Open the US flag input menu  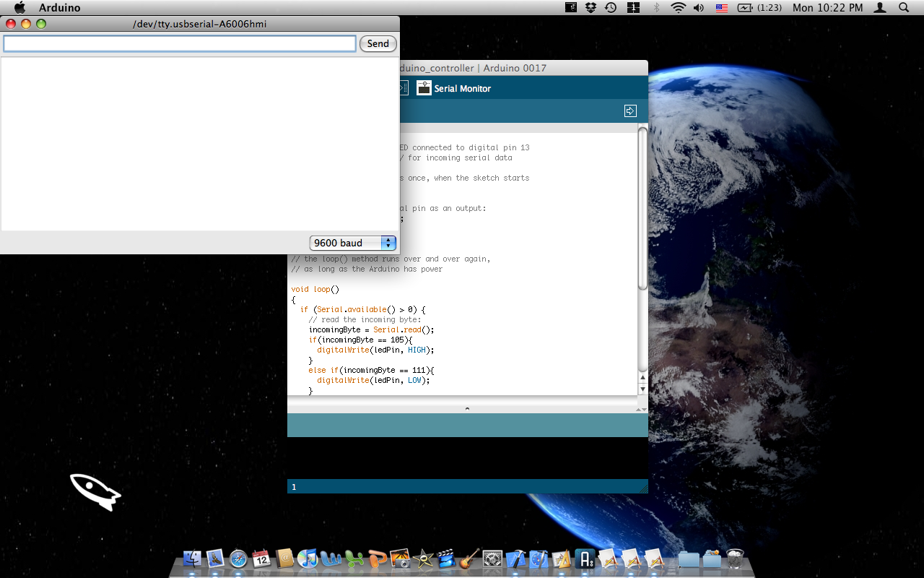click(x=721, y=8)
